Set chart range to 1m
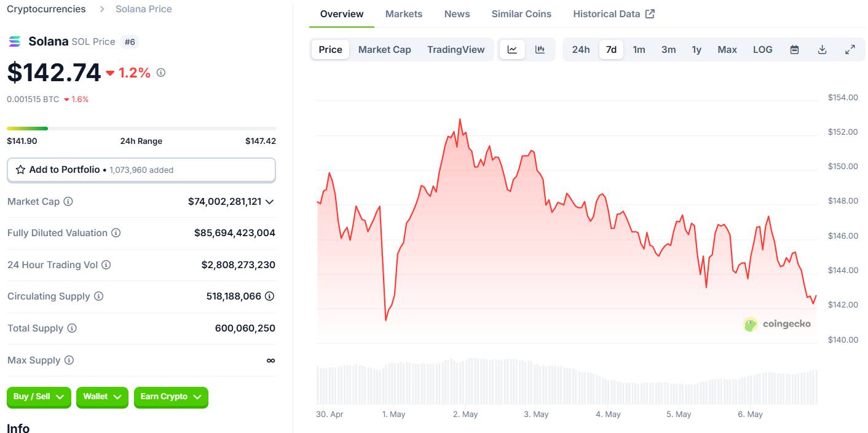 point(639,50)
